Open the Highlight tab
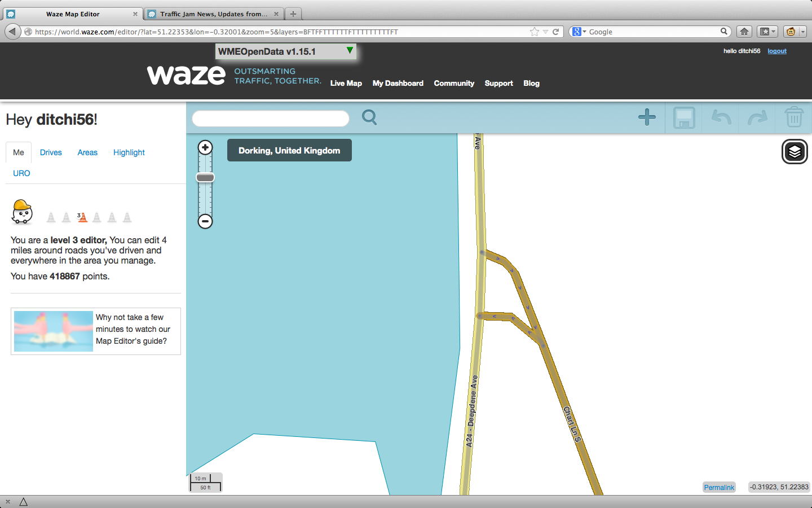 [x=129, y=152]
